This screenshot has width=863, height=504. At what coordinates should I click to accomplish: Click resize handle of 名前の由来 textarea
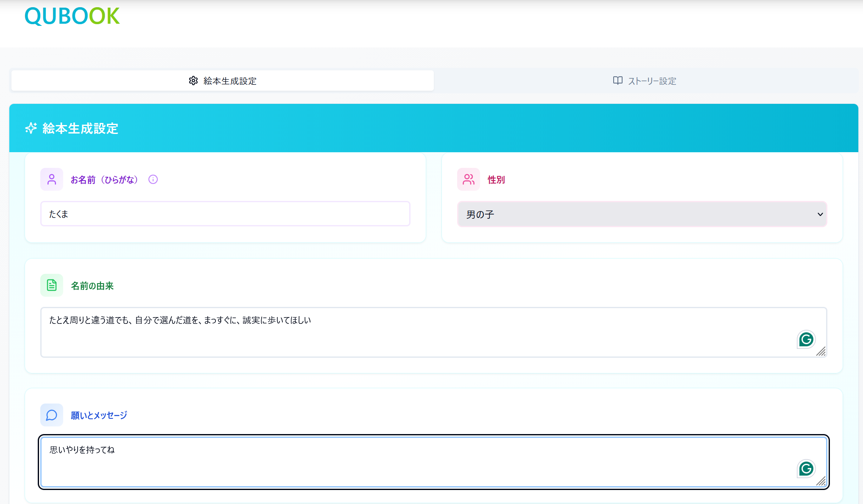point(821,352)
